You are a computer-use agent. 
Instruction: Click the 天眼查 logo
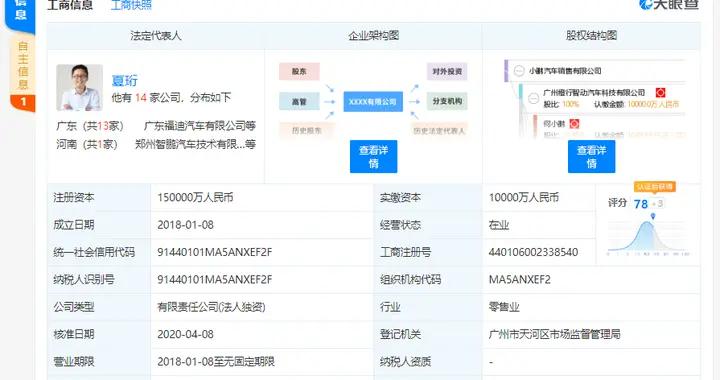pyautogui.click(x=669, y=5)
